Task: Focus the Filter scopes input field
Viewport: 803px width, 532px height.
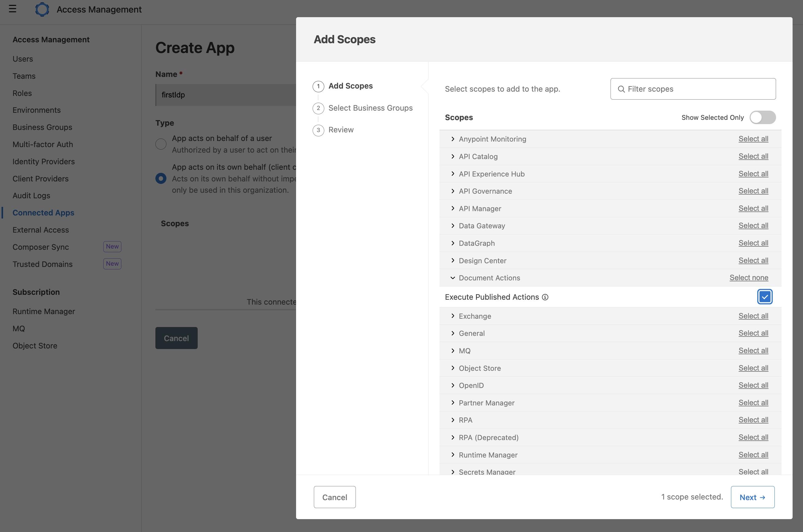Action: 699,89
